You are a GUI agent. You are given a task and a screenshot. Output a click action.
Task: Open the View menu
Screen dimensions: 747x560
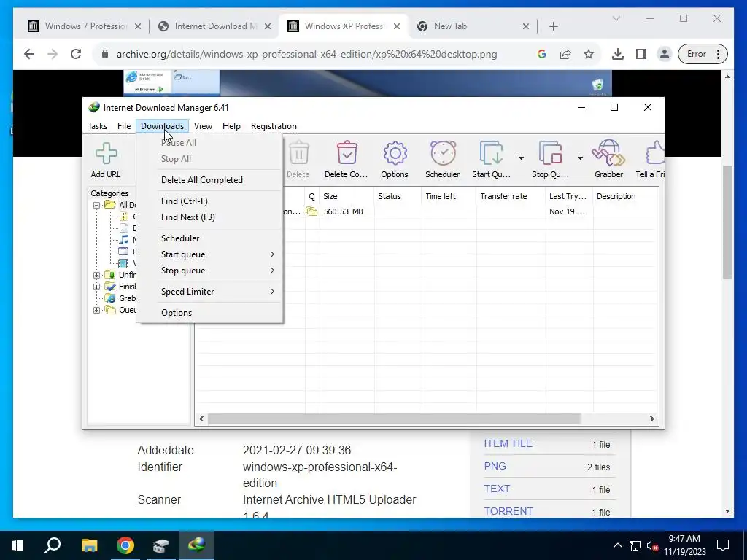[203, 125]
